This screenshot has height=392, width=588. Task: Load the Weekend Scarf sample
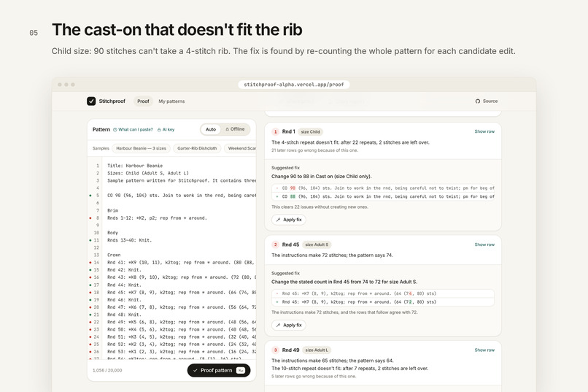tap(240, 148)
